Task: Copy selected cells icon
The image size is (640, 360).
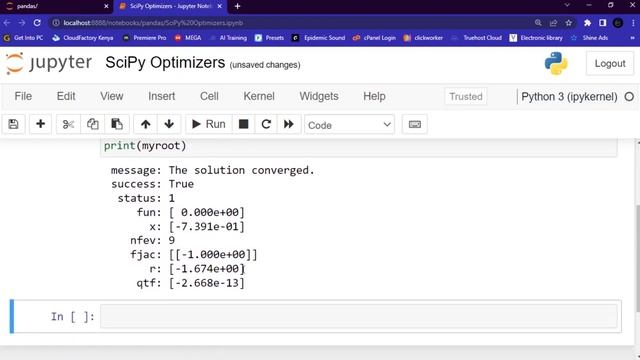Action: click(x=92, y=124)
